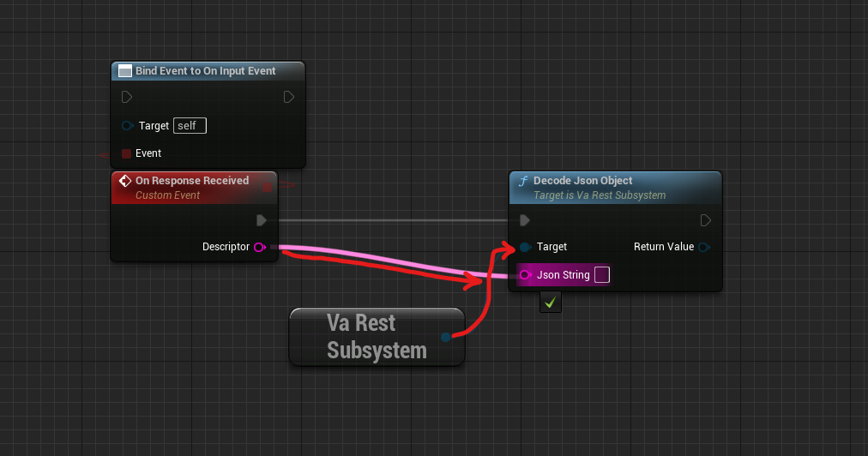Click the On Response Received custom event icon
Screen dimensions: 868x456
124,181
